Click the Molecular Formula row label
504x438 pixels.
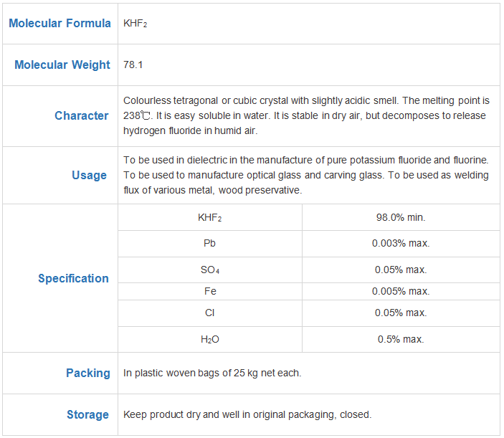point(60,24)
